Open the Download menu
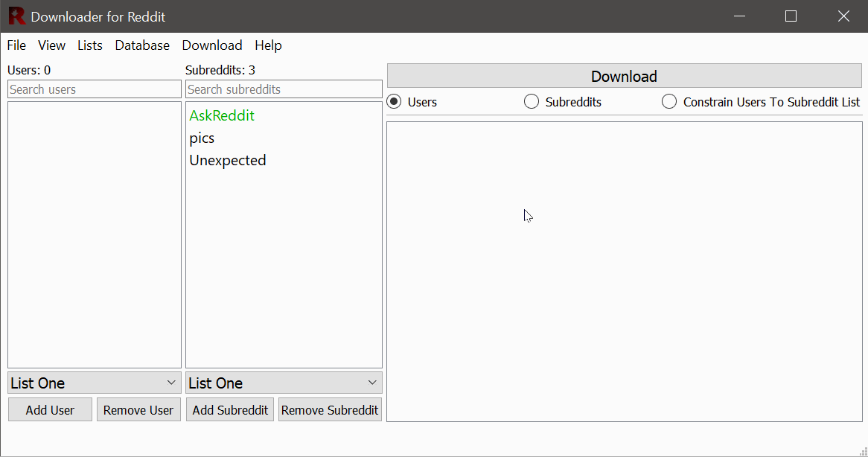The image size is (868, 457). tap(212, 45)
